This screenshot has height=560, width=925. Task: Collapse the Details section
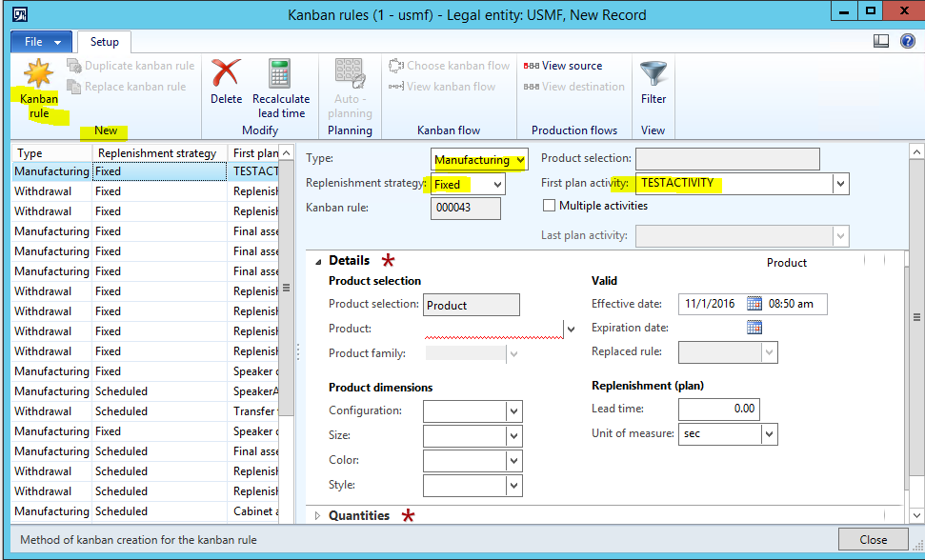pos(315,261)
